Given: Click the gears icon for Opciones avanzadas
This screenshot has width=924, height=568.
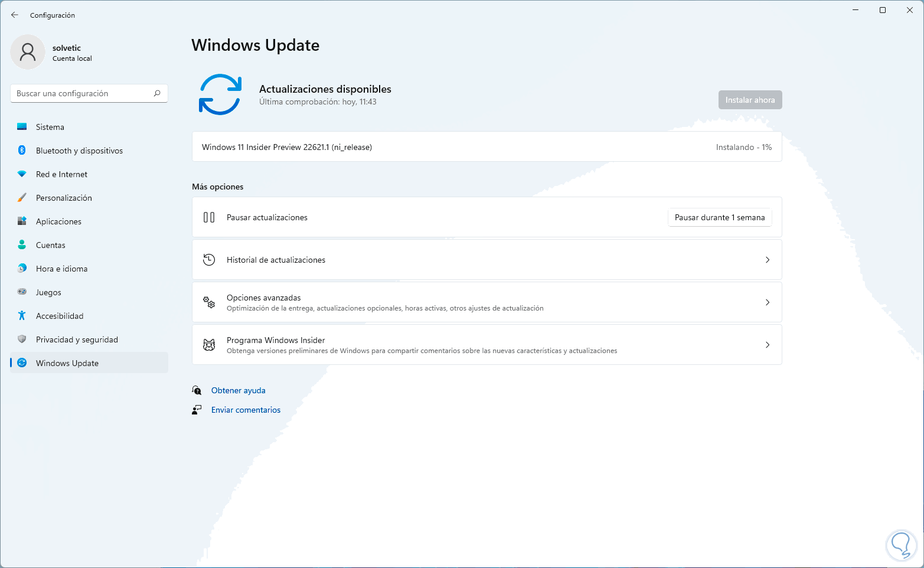Looking at the screenshot, I should pyautogui.click(x=209, y=302).
